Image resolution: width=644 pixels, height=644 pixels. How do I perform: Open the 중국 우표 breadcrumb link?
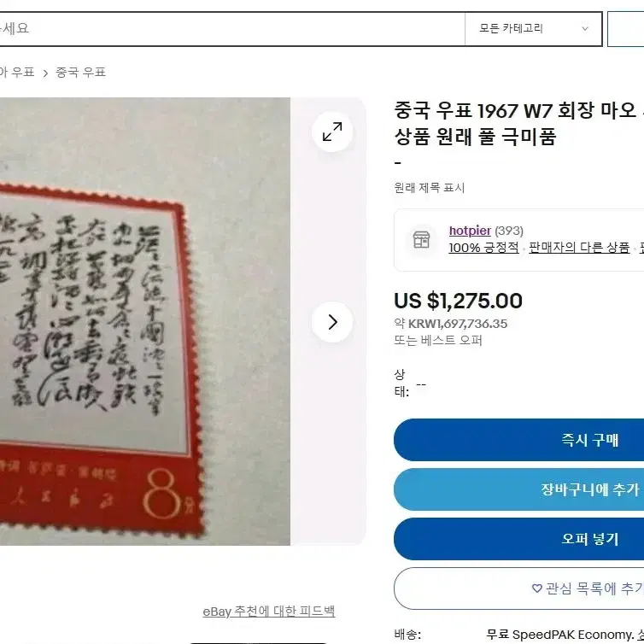pyautogui.click(x=81, y=73)
